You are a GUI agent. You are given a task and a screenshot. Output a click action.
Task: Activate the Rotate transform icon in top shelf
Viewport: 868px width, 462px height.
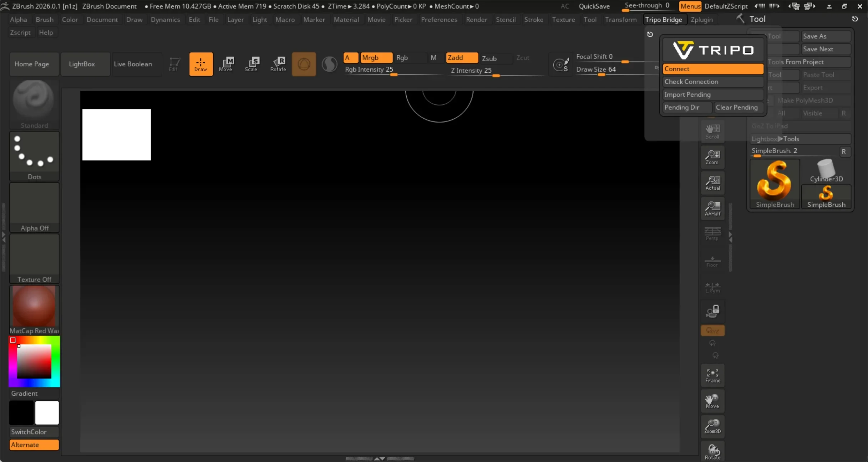(278, 64)
